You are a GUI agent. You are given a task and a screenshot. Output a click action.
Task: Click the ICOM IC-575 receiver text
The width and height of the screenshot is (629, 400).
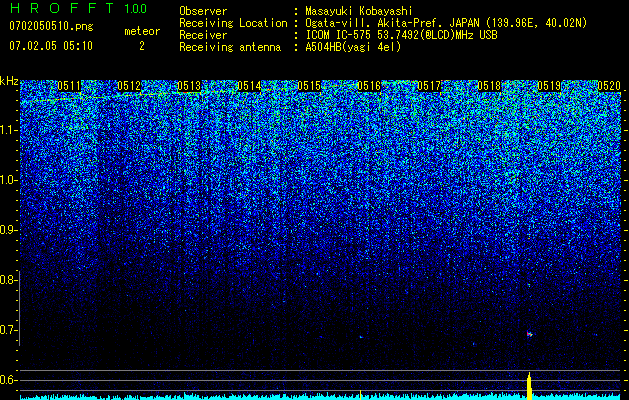click(401, 35)
